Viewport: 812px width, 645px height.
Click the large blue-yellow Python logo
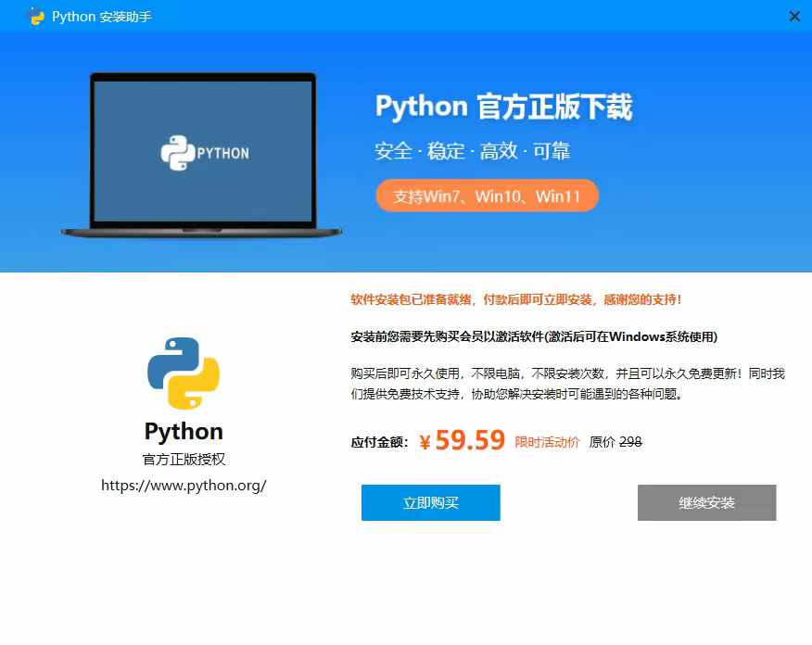coord(184,373)
